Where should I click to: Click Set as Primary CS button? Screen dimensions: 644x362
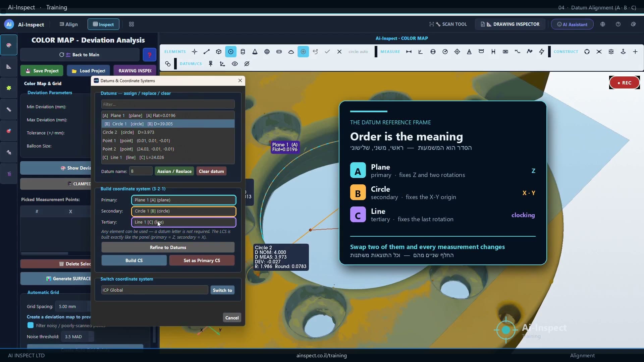202,260
